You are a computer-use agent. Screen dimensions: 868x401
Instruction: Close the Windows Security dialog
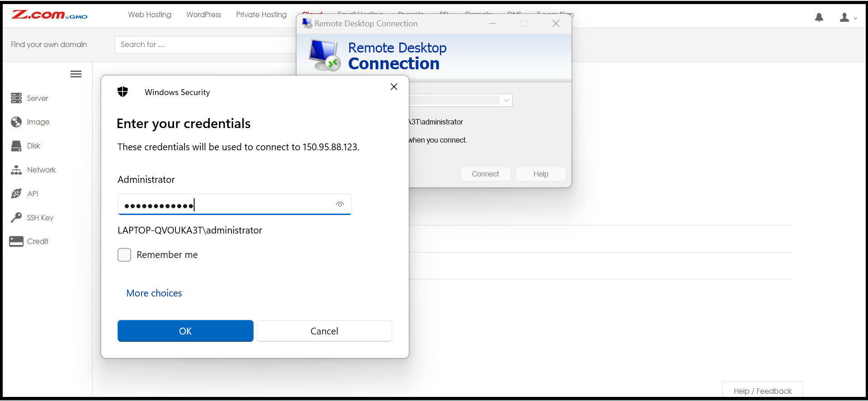394,87
